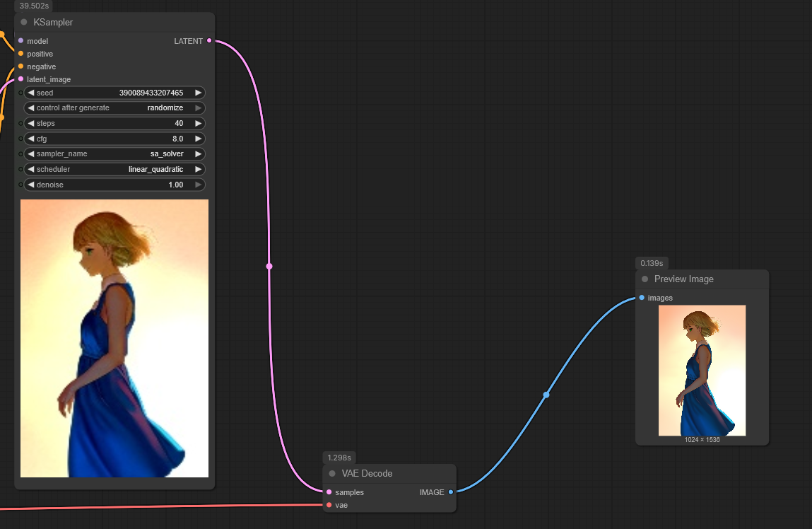Select the KSampler node title
The width and height of the screenshot is (812, 529).
click(53, 23)
